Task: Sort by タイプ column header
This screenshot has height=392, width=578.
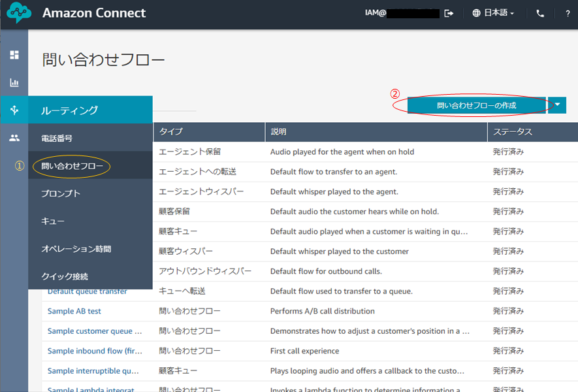Action: click(209, 132)
